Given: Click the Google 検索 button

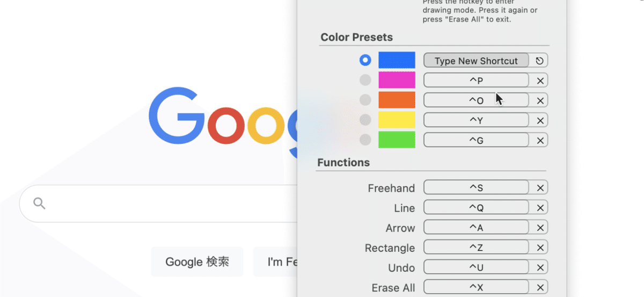Looking at the screenshot, I should (197, 262).
